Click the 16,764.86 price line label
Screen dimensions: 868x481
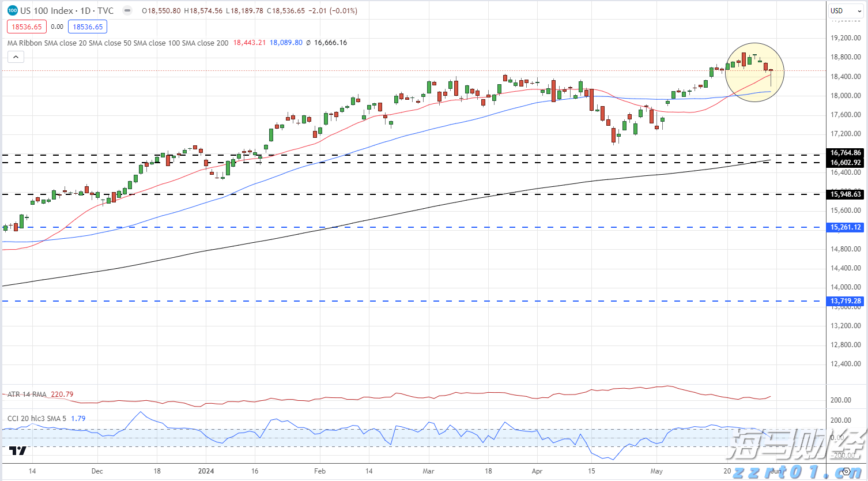tap(846, 153)
